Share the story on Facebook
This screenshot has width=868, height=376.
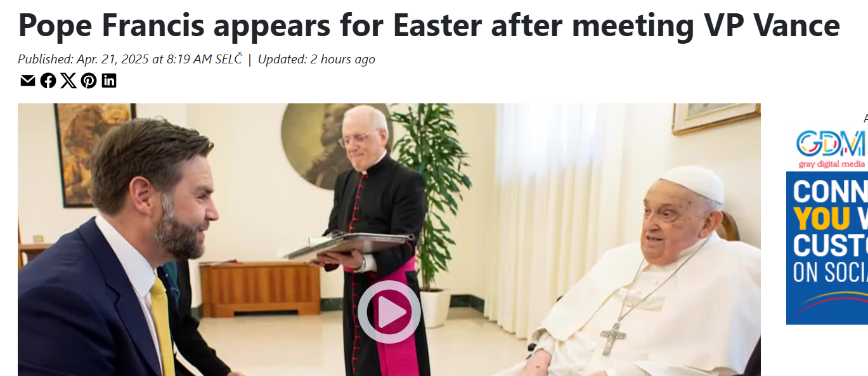(48, 81)
